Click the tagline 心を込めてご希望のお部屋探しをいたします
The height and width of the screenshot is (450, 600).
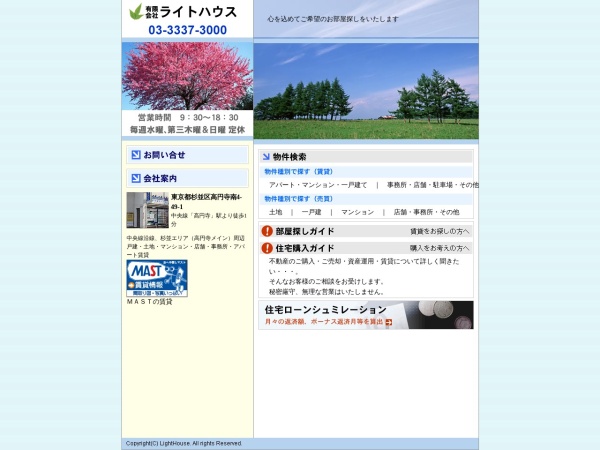click(333, 19)
